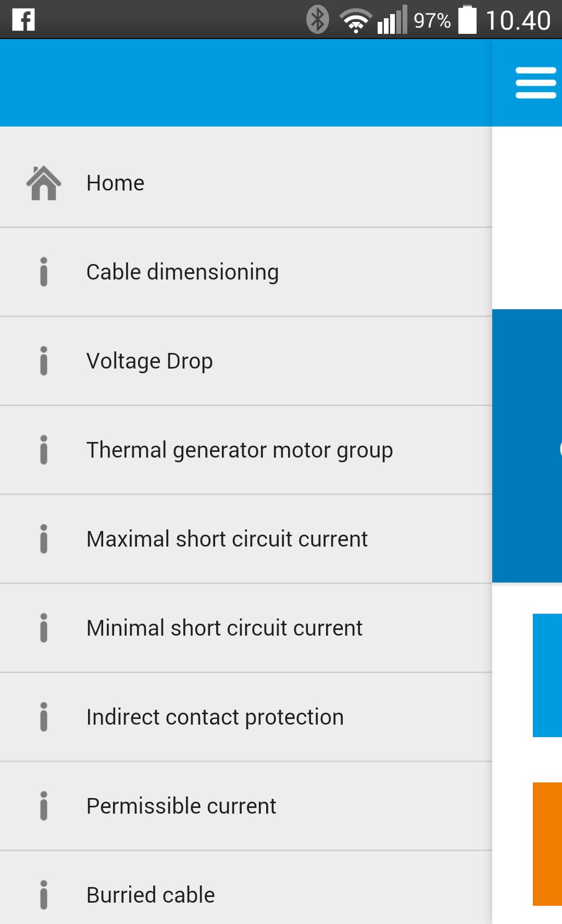The image size is (562, 924).
Task: Click the info icon for Thermal generator motor group
Action: [x=43, y=449]
